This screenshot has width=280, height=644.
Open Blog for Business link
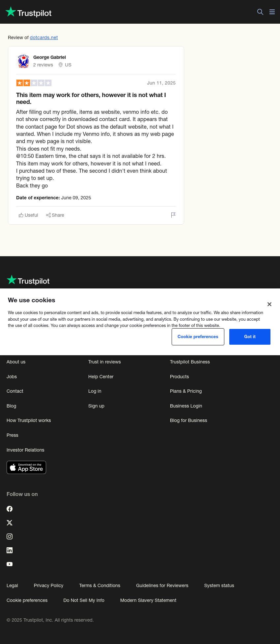click(x=188, y=420)
